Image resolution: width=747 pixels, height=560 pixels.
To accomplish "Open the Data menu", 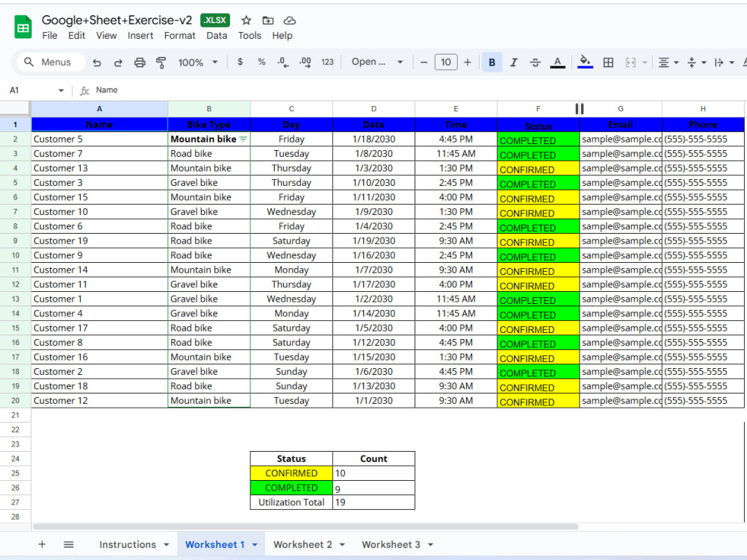I will pos(217,36).
